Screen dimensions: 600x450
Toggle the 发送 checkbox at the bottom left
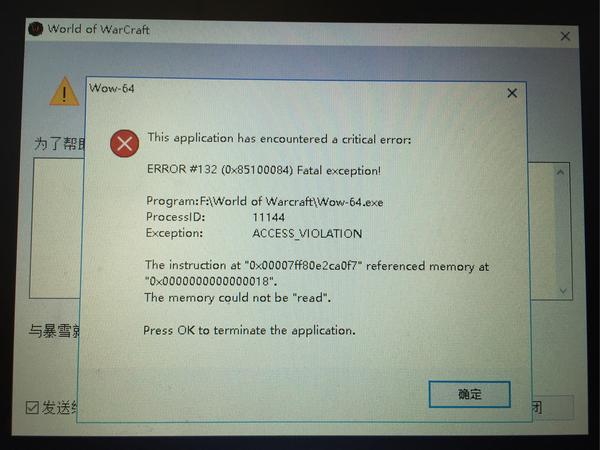[x=33, y=408]
